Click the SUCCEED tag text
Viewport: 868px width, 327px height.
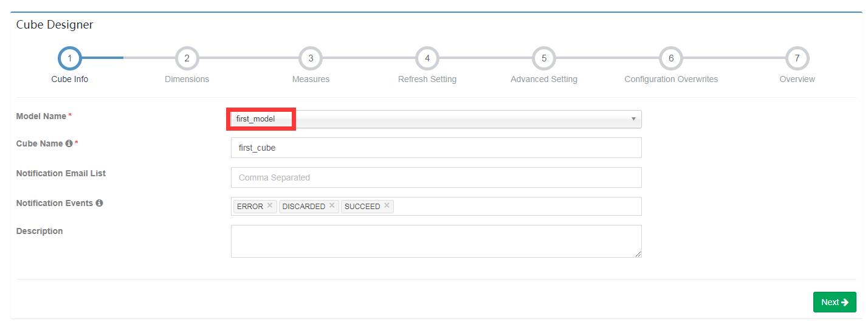tap(362, 207)
